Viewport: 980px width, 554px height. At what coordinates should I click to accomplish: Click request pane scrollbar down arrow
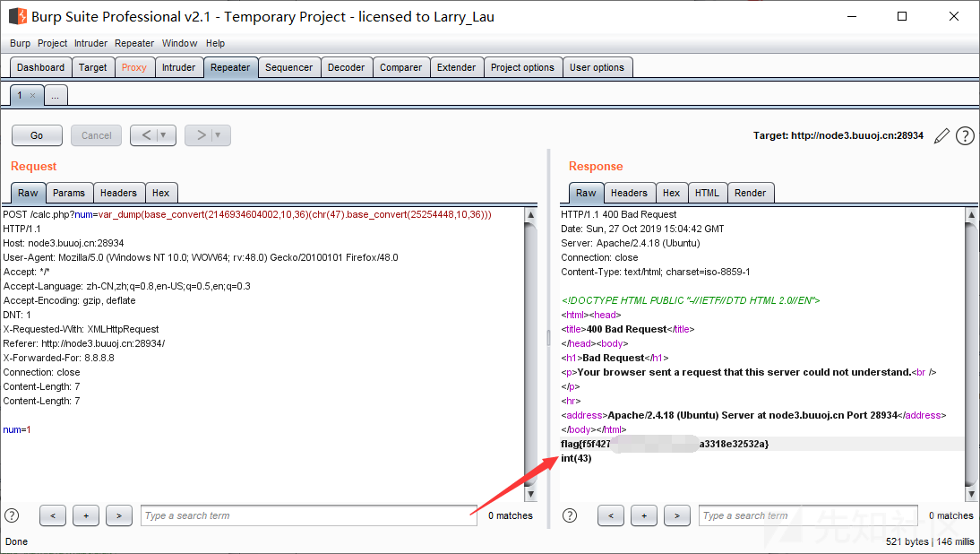coord(530,494)
